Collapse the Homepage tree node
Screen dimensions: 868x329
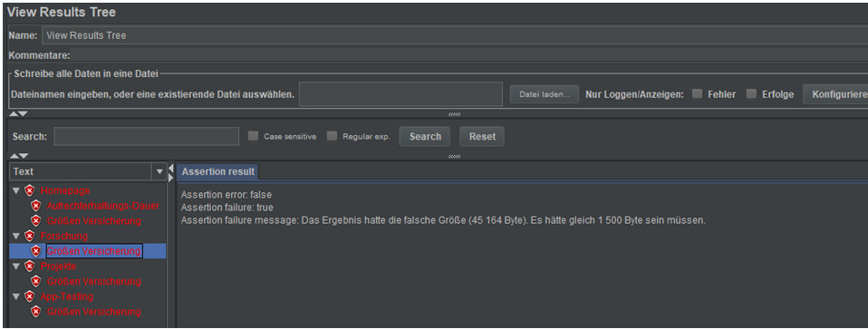[16, 190]
